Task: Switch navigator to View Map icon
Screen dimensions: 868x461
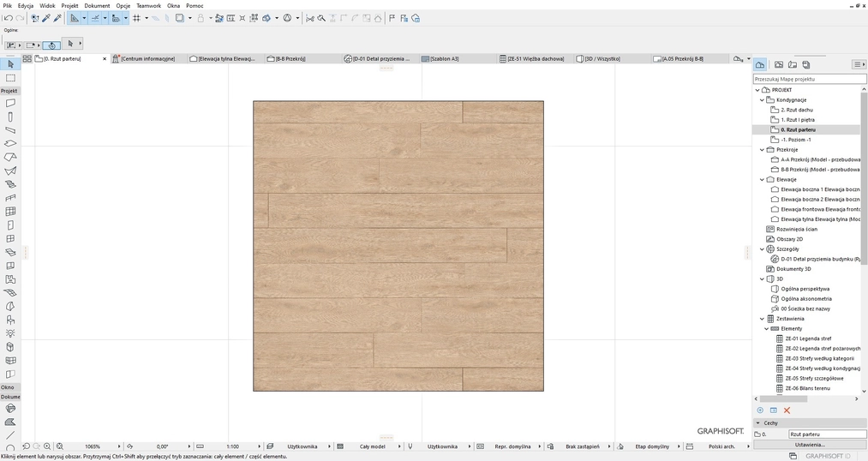Action: [779, 65]
